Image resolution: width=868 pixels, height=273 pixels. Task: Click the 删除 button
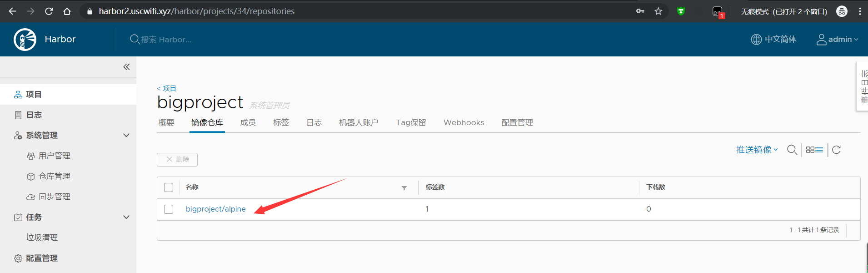tap(177, 159)
